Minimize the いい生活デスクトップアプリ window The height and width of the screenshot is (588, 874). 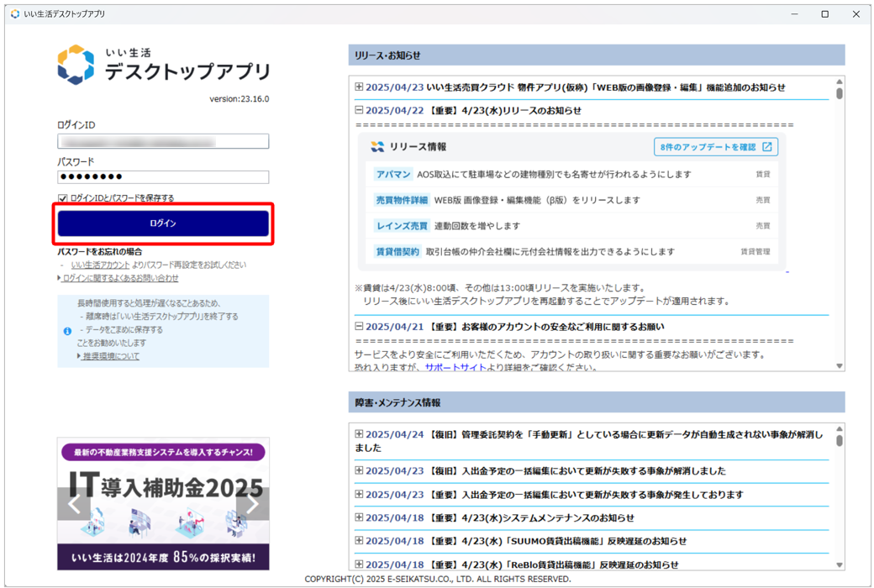795,14
